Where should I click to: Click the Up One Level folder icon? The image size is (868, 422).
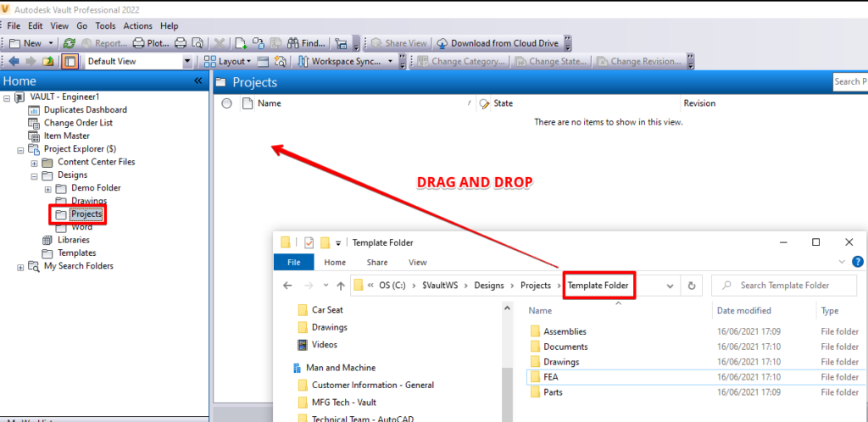click(x=48, y=61)
